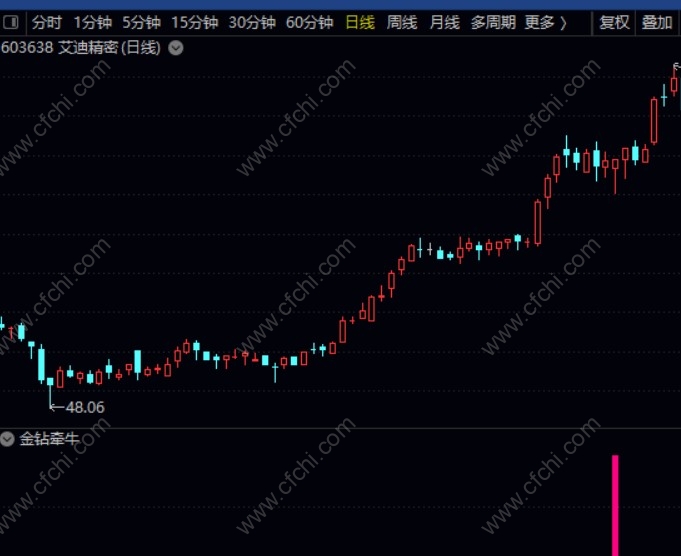The height and width of the screenshot is (556, 681).
Task: Click the 金钻牵牛 indicator name
Action: [x=50, y=439]
